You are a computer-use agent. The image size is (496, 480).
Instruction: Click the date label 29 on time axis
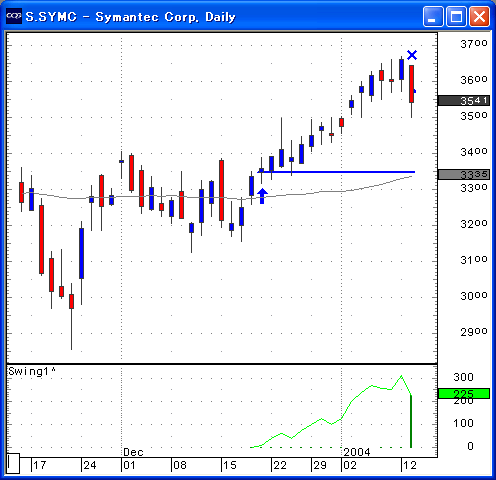320,465
